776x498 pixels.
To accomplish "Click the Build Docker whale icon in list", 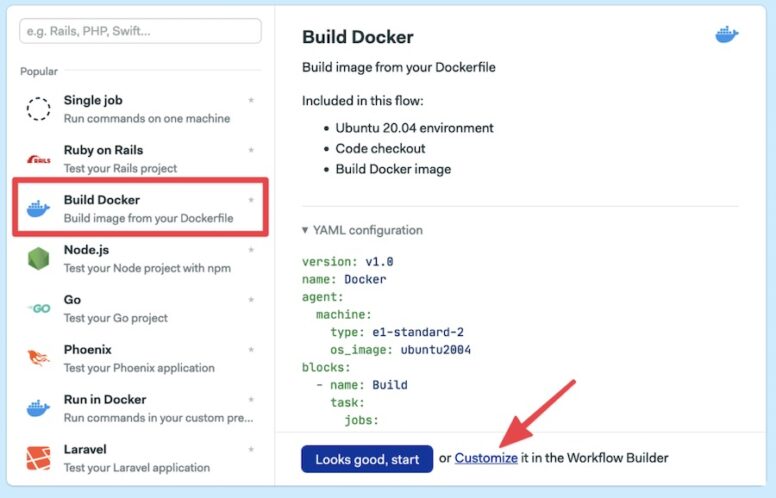I will (38, 209).
